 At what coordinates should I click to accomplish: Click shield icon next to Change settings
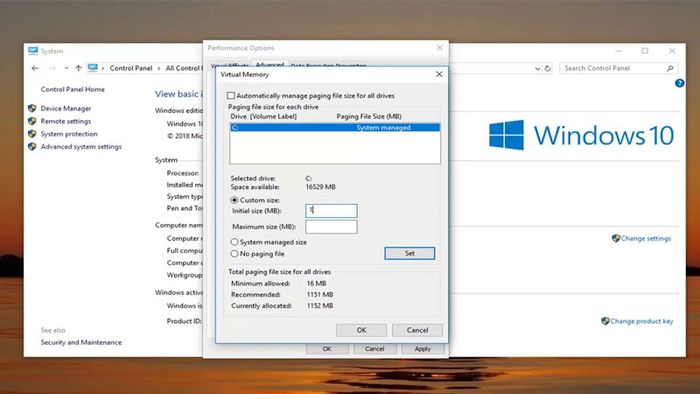click(616, 238)
